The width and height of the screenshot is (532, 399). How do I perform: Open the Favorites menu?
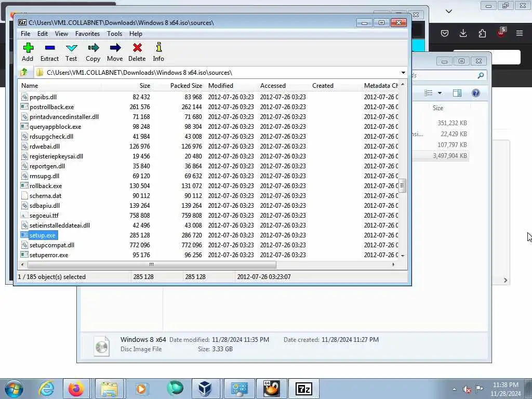[x=87, y=34]
